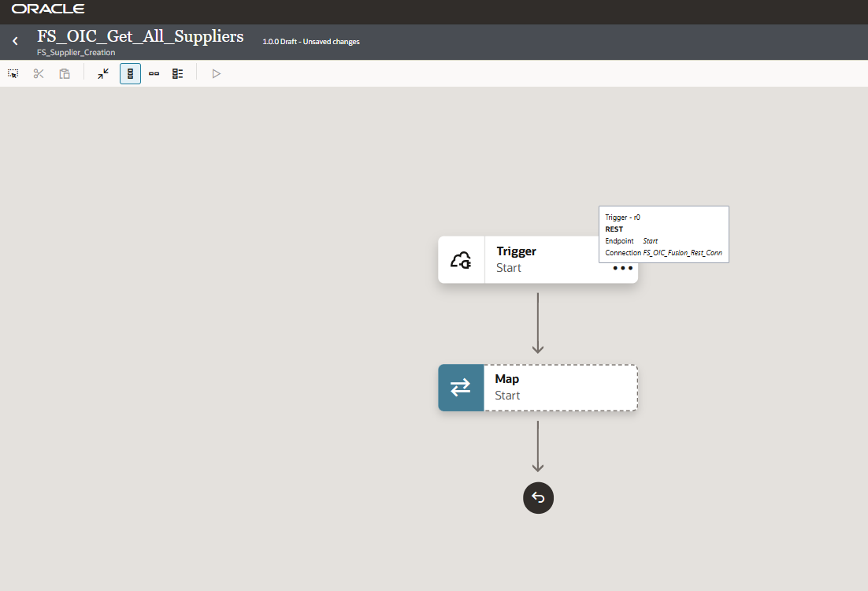
Task: Click the run play triangle icon
Action: point(217,73)
